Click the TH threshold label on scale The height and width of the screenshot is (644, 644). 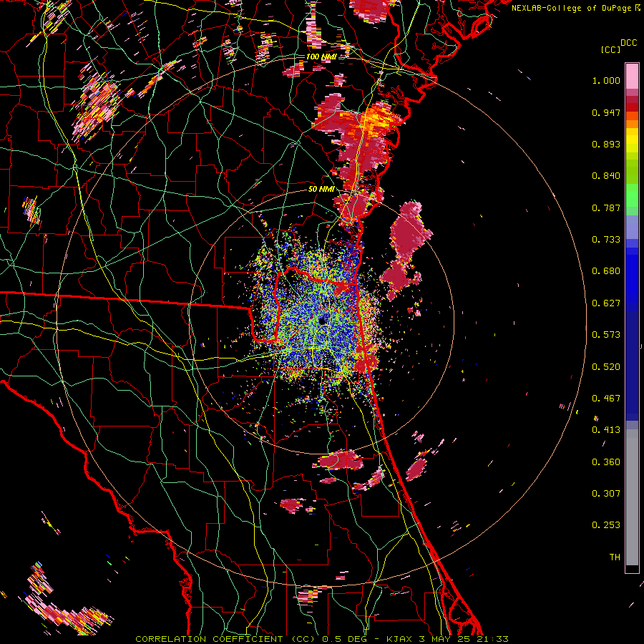pyautogui.click(x=615, y=557)
